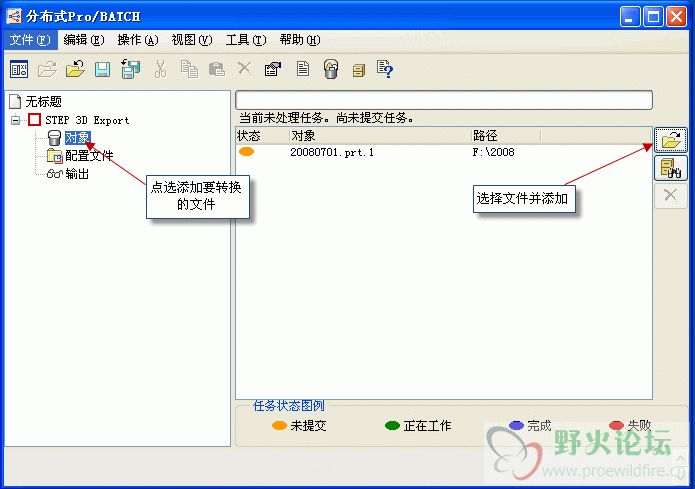Click the add files folder button at right

[x=671, y=140]
